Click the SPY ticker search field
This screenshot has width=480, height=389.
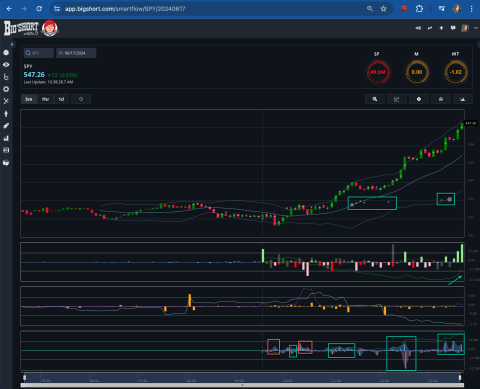point(39,53)
